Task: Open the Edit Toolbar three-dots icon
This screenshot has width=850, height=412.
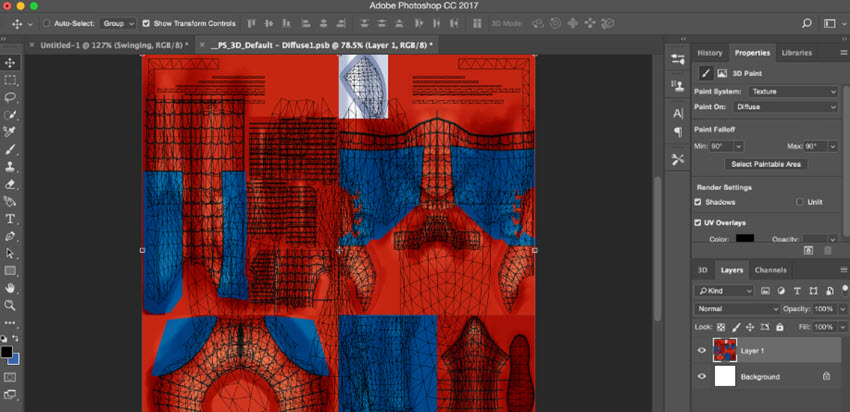Action: point(10,323)
